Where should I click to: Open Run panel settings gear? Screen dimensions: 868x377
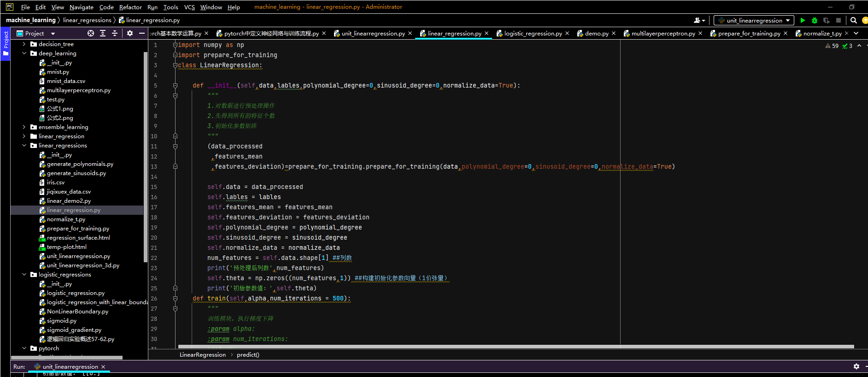pyautogui.click(x=856, y=366)
